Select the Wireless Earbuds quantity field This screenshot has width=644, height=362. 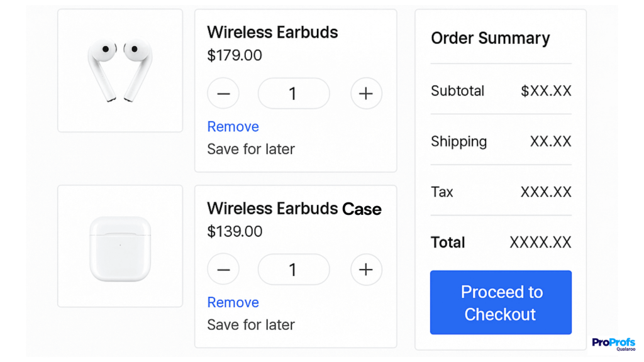tap(294, 94)
